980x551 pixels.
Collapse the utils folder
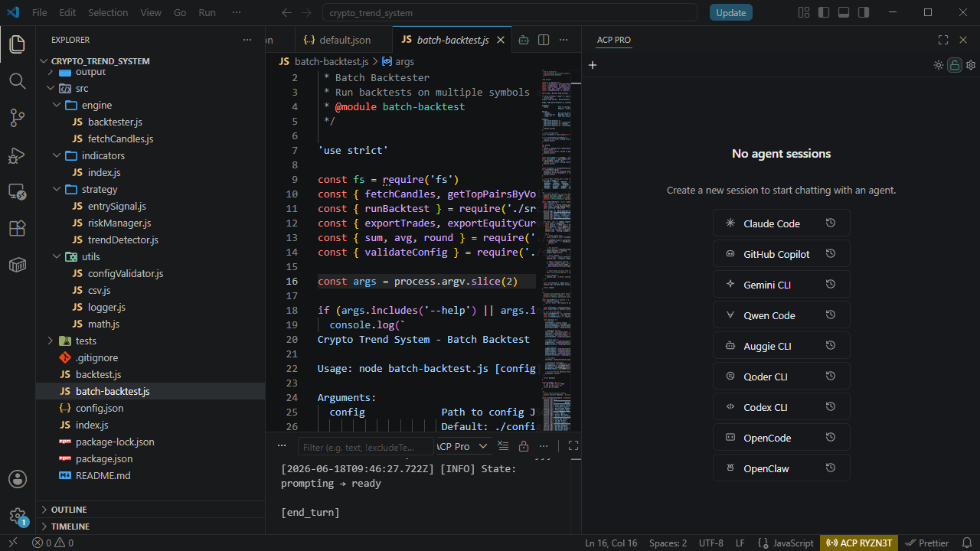57,256
